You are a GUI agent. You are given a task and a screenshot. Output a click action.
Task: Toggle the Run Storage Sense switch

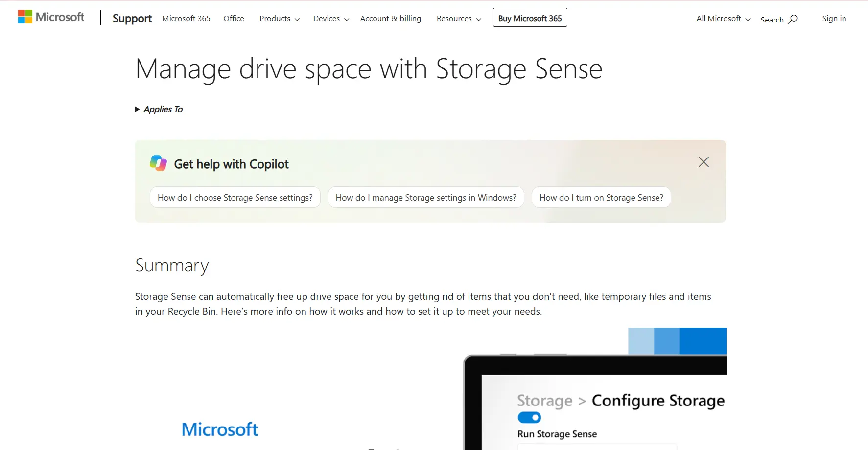pyautogui.click(x=529, y=417)
